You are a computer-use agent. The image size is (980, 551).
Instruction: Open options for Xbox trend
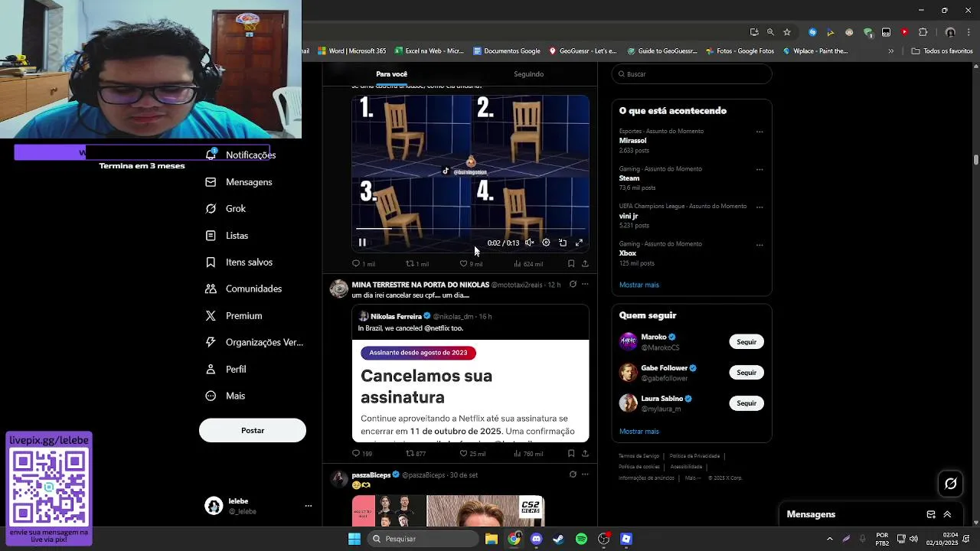coord(759,245)
